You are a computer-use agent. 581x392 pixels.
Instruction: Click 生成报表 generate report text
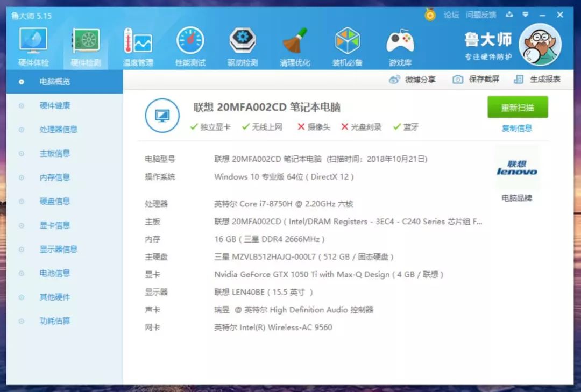(545, 79)
